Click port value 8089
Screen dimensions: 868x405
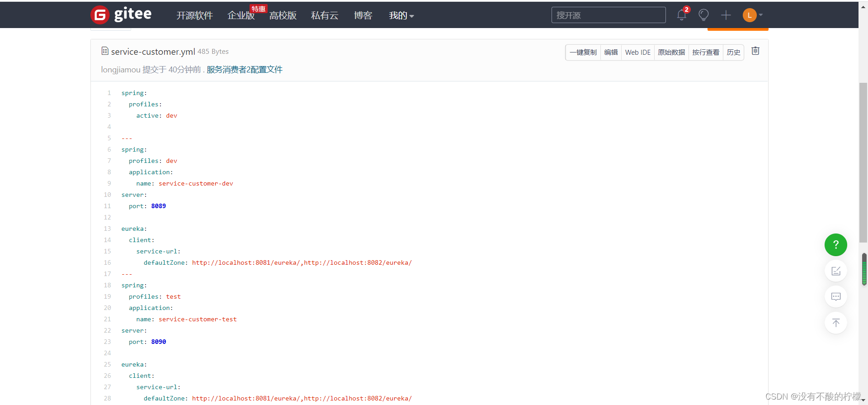159,206
